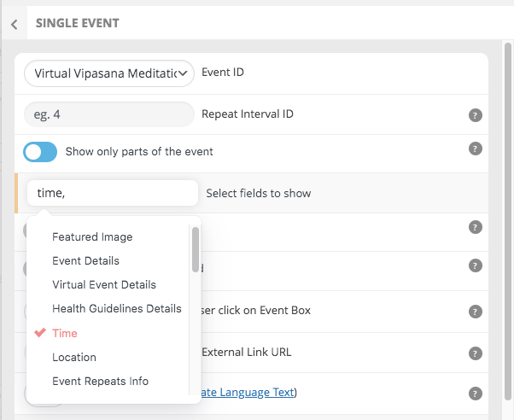
Task: Expand the Event ID dropdown
Action: (x=109, y=73)
